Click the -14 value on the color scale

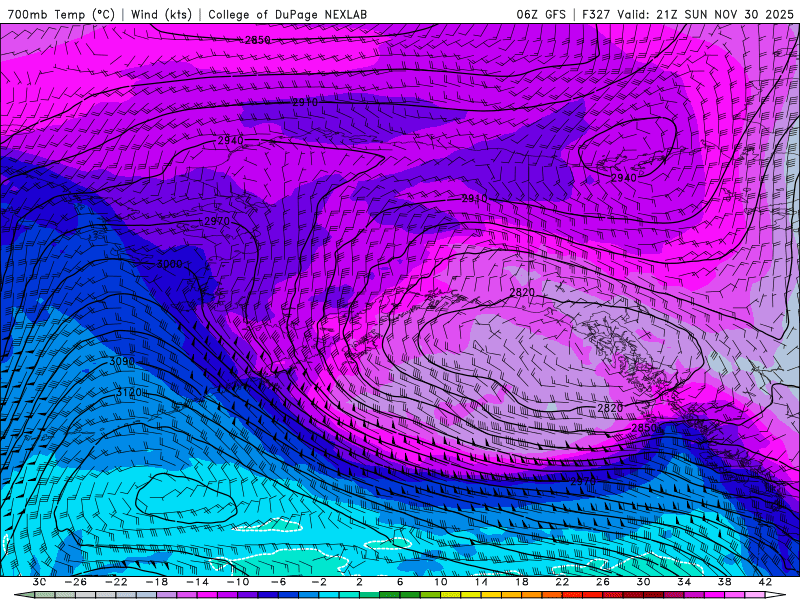click(x=197, y=582)
